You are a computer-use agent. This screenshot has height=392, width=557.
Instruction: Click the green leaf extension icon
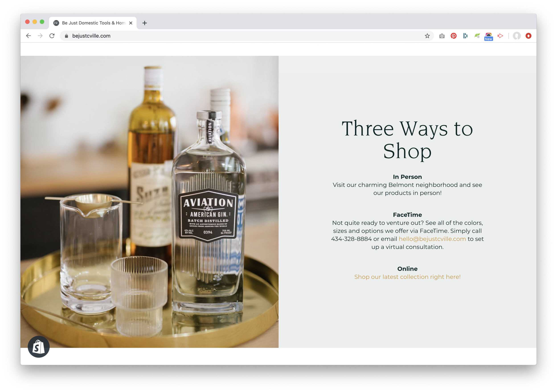point(477,36)
